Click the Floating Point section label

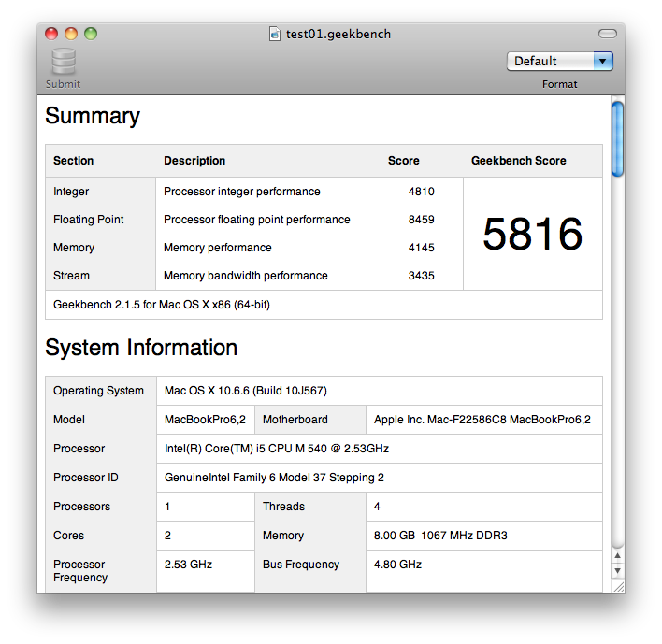[x=89, y=220]
